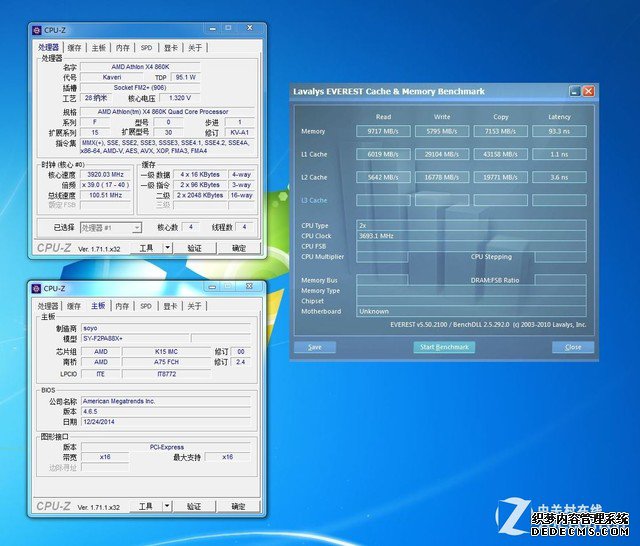Image resolution: width=640 pixels, height=546 pixels.
Task: Click the Socket FM2+ (906) value
Action: 140,88
